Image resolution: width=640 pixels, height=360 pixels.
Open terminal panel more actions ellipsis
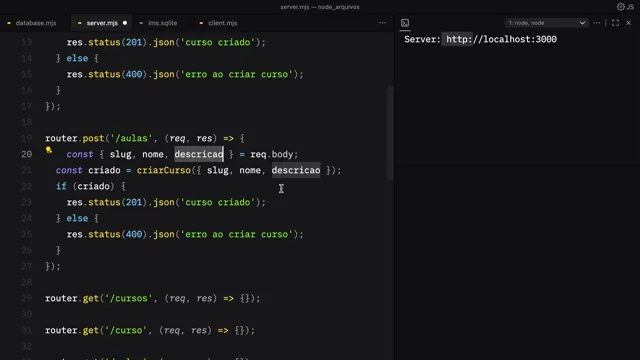(x=597, y=23)
